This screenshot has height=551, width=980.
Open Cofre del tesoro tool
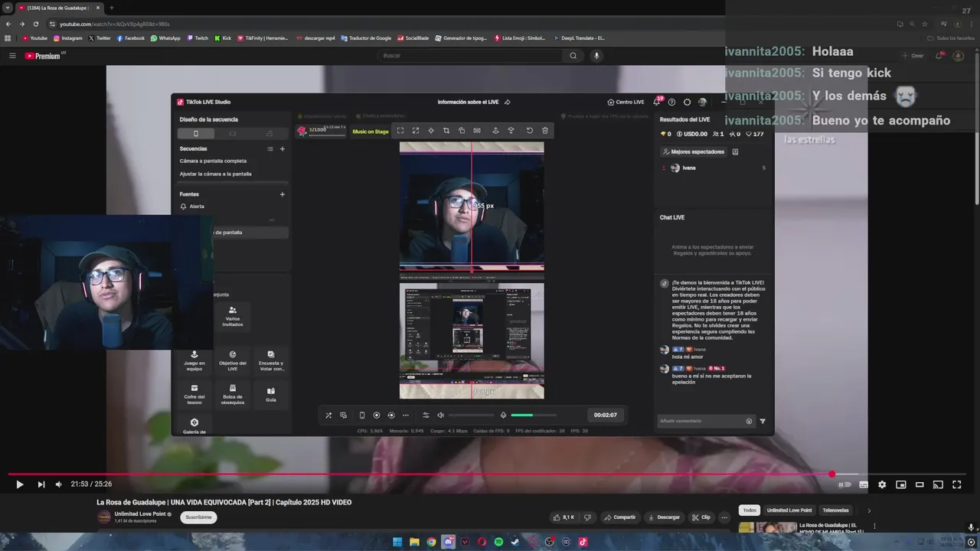(x=194, y=394)
